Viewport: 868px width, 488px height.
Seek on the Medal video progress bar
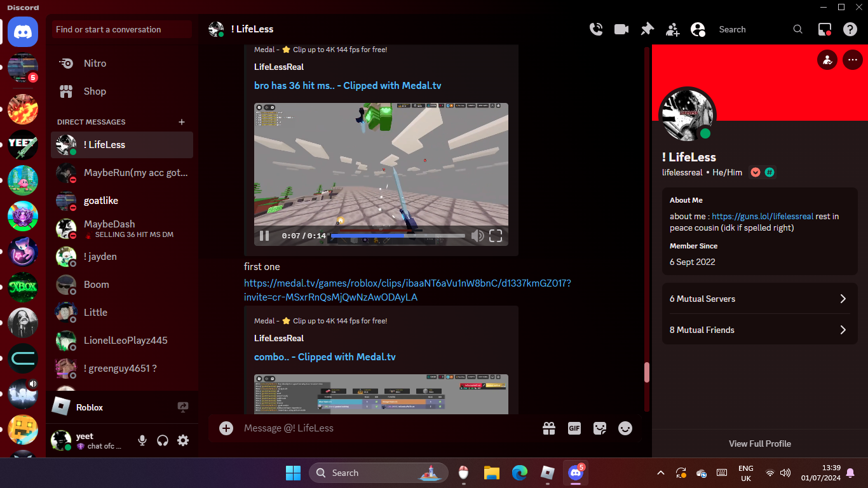point(398,236)
